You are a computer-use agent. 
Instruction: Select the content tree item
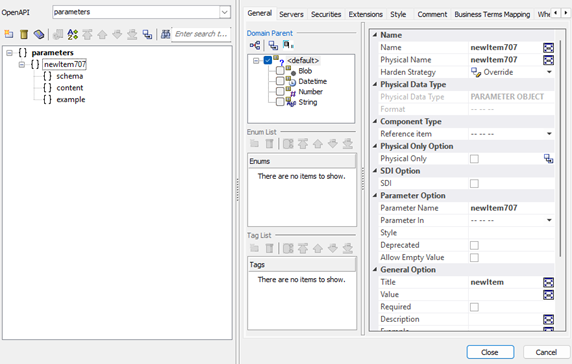pyautogui.click(x=70, y=88)
